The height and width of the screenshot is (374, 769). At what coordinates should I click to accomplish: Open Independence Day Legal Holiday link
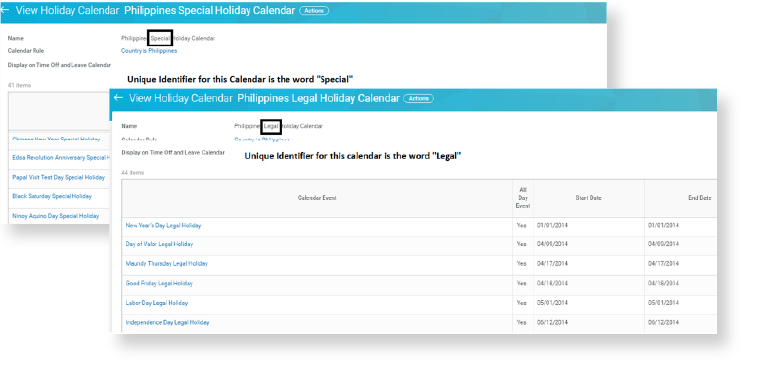(x=167, y=323)
